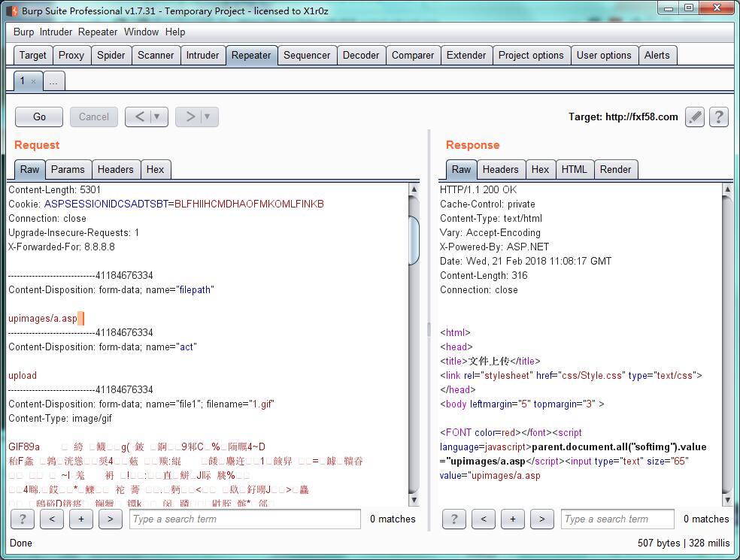The width and height of the screenshot is (740, 560).
Task: Click the upimages/a.asp filepath value in request
Action: [x=42, y=319]
